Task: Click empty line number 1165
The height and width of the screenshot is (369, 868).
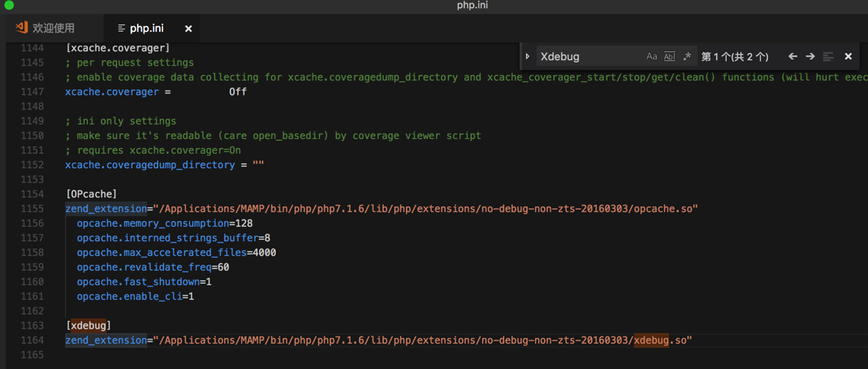Action: (x=32, y=354)
